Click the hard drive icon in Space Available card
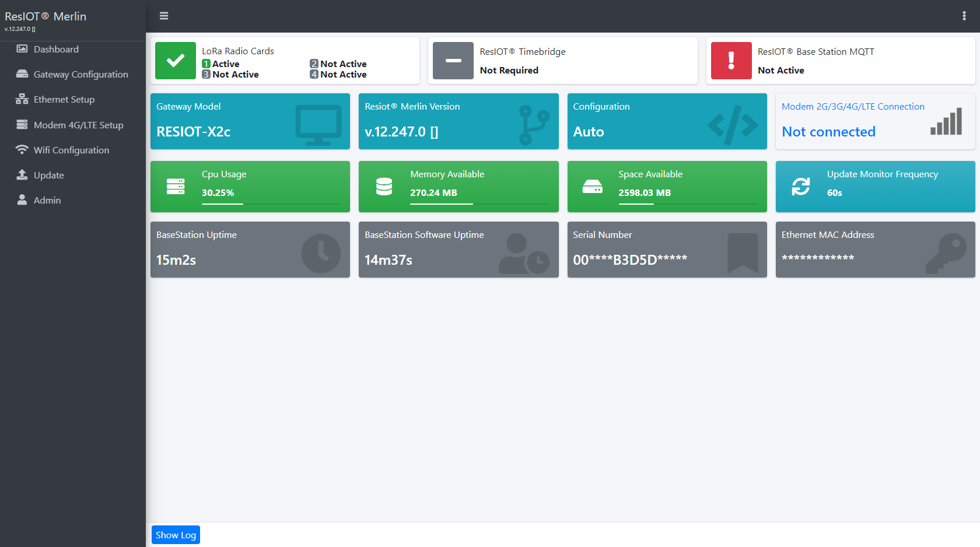 (x=593, y=187)
